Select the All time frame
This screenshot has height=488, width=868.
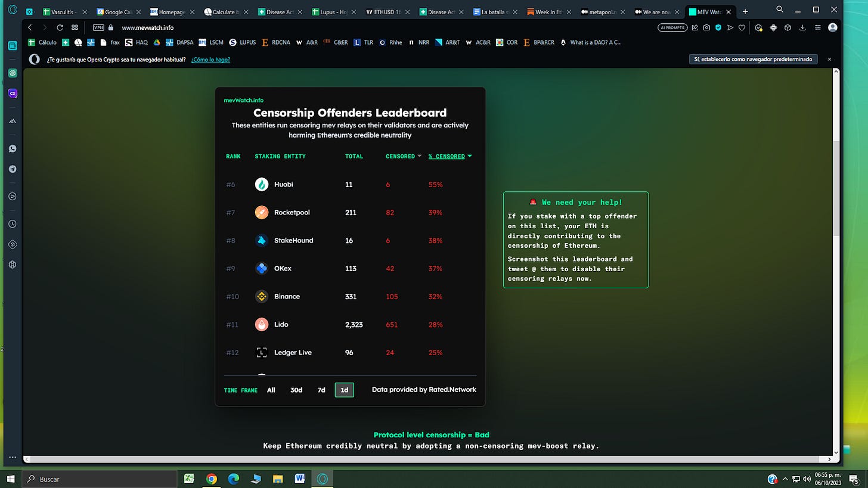pyautogui.click(x=271, y=390)
